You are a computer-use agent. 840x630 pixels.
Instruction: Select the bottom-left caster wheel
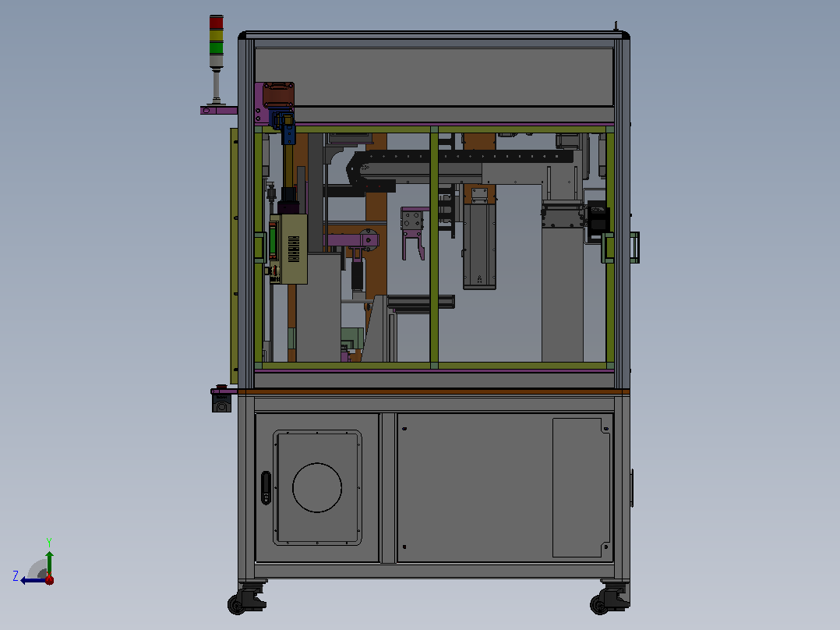[246, 599]
